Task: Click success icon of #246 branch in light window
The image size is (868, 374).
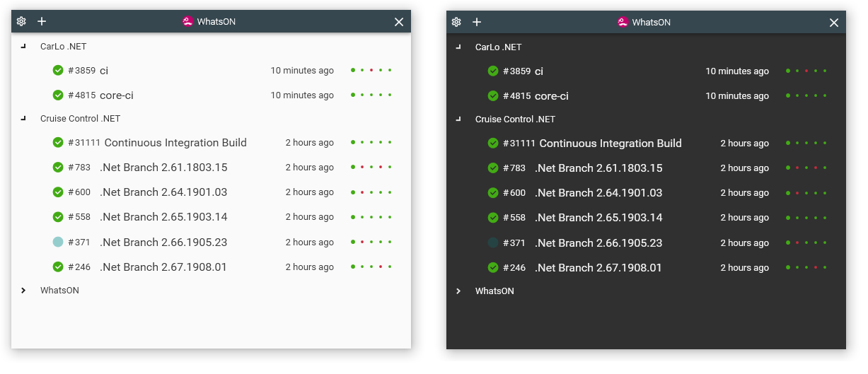Action: 58,267
